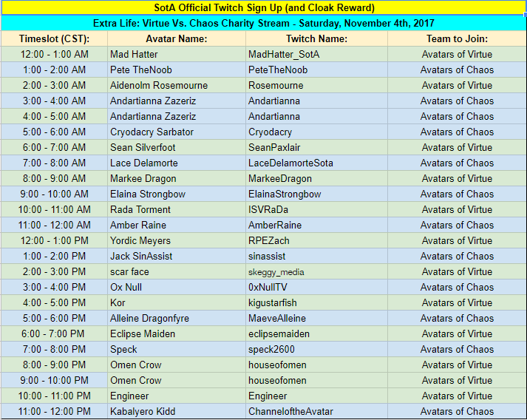Select the 'sinassist' twitch name cell
527x420 pixels.
(316, 256)
